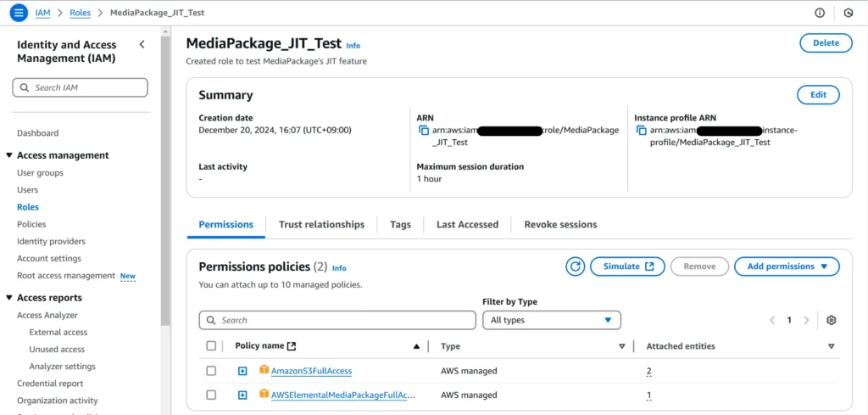Screen dimensions: 868x415
Task: Open sidebar Roles navigation item
Action: click(x=28, y=207)
